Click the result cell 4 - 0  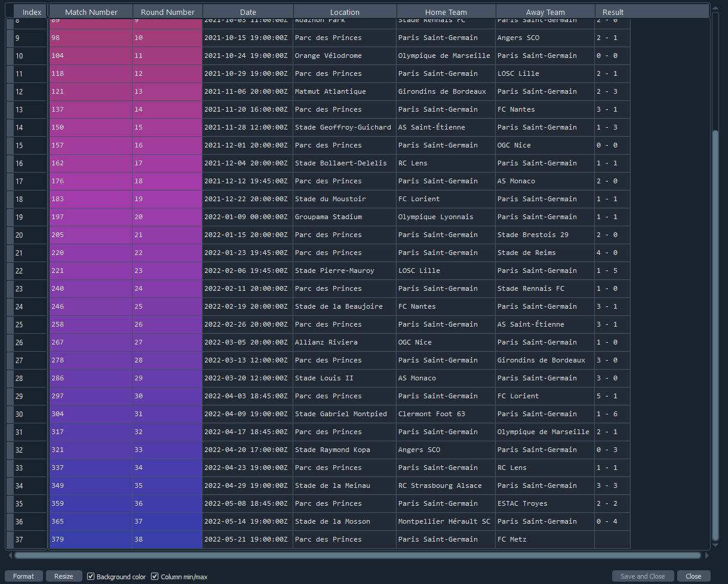click(612, 253)
